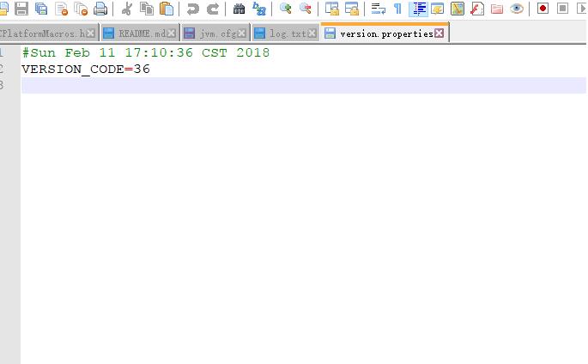
Task: Close the log.txt tab
Action: 312,33
